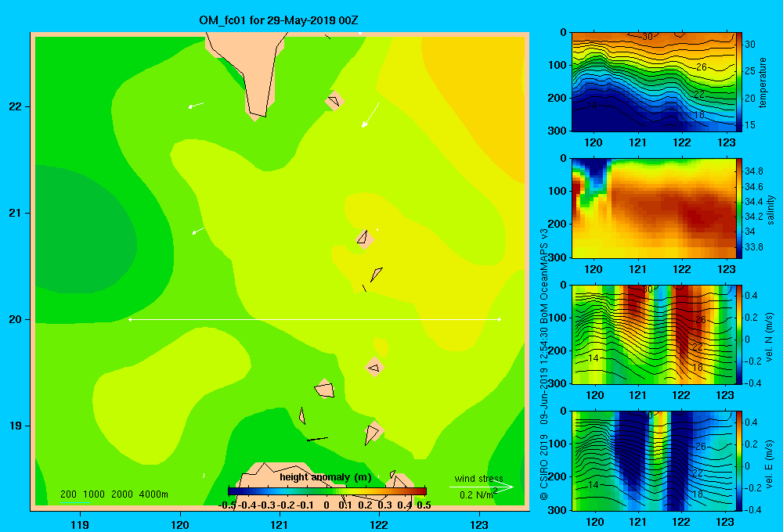This screenshot has height=532, width=783.
Task: Click the -0.5 tick on height anomaly bar
Action: point(227,505)
